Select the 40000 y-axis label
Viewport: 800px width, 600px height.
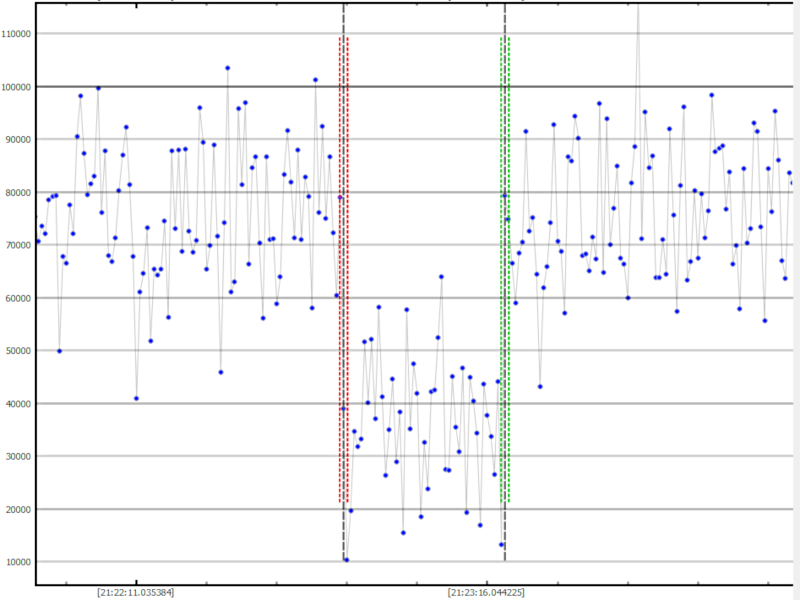[19, 404]
